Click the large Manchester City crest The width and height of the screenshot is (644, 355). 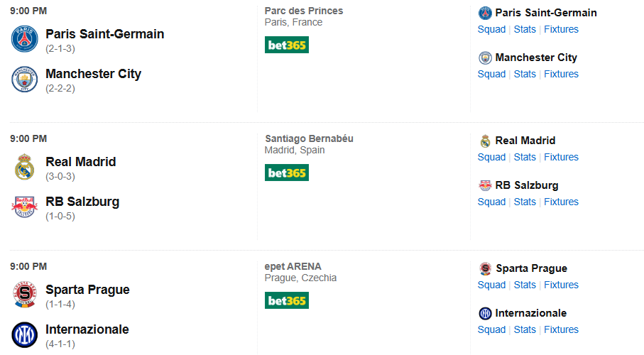[24, 79]
